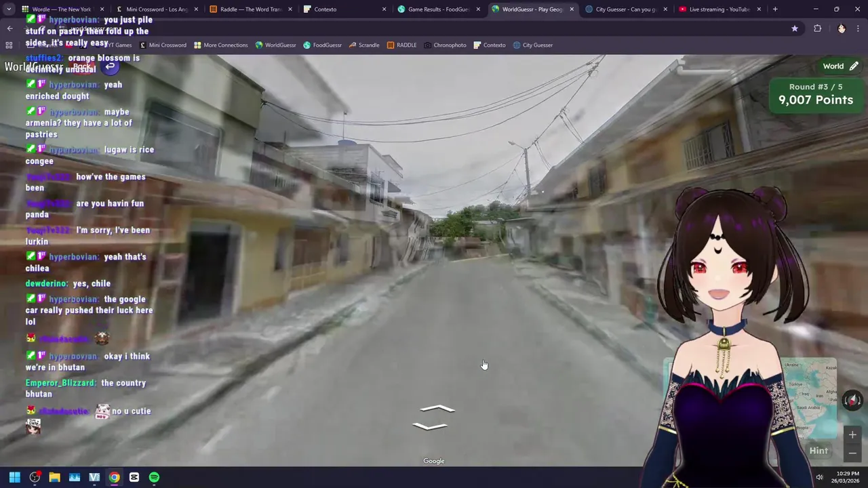Open OBS Studio from the taskbar
The height and width of the screenshot is (488, 868).
pos(35,477)
